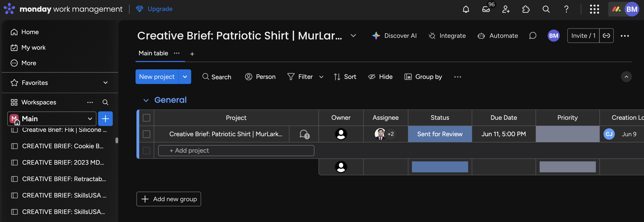Screen dimensions: 644x222
Task: Click the General group title
Action: [171, 100]
